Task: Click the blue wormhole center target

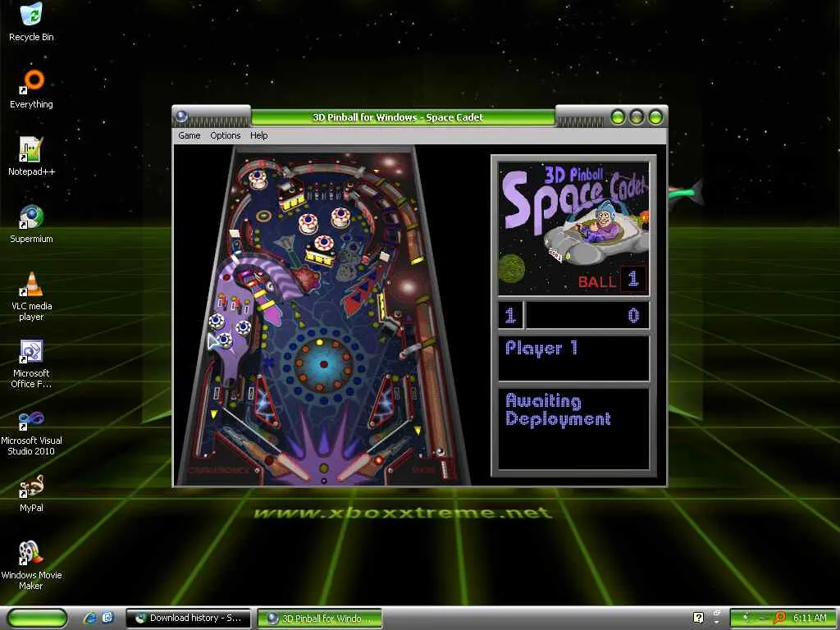Action: click(x=323, y=364)
